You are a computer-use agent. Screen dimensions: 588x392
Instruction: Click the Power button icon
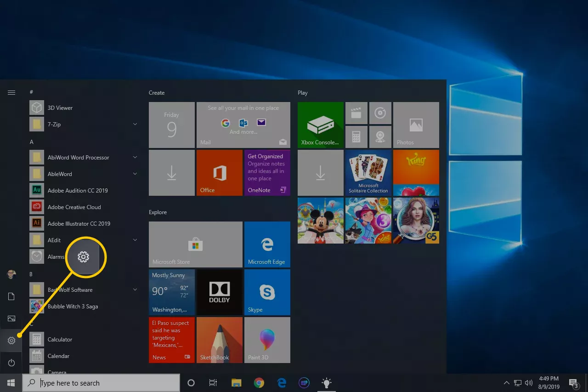coord(11,363)
